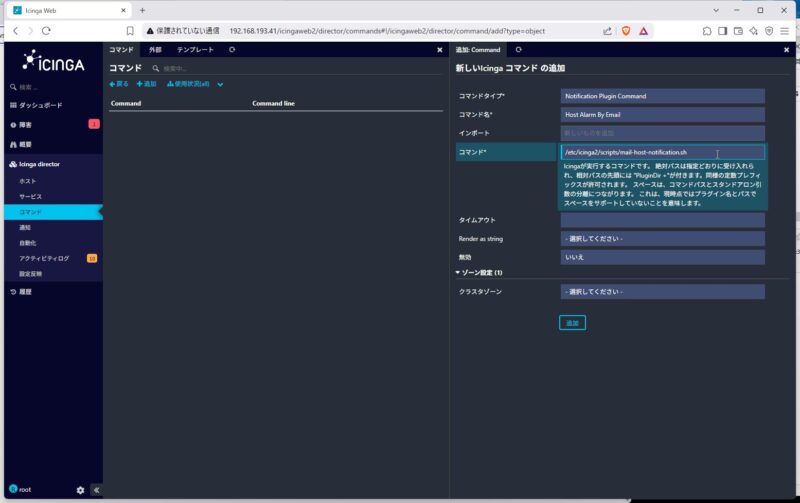800x503 pixels.
Task: Select the 追加: Command tab
Action: (478, 50)
